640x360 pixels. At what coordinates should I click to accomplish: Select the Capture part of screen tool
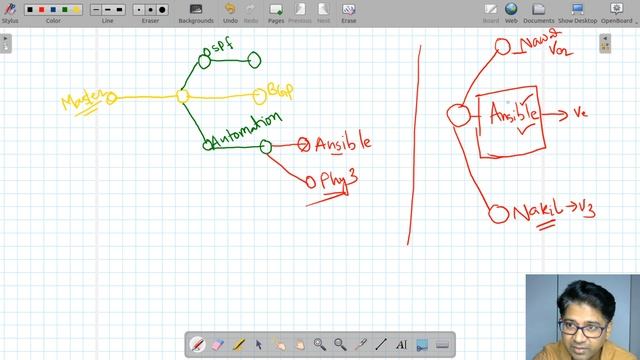(422, 344)
